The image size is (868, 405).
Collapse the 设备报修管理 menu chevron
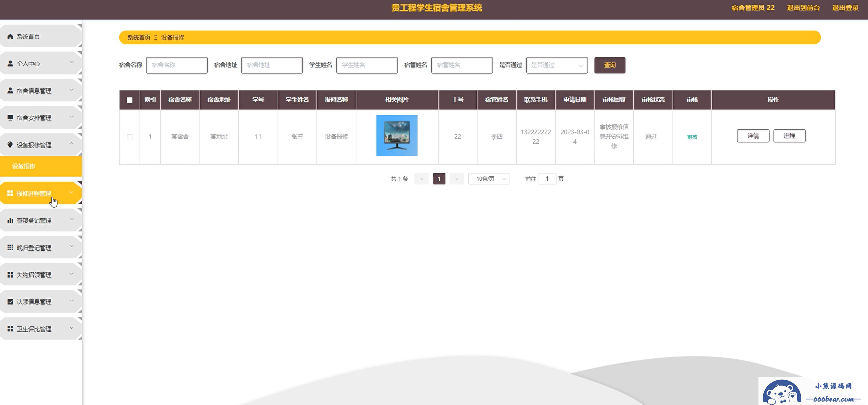click(x=71, y=143)
